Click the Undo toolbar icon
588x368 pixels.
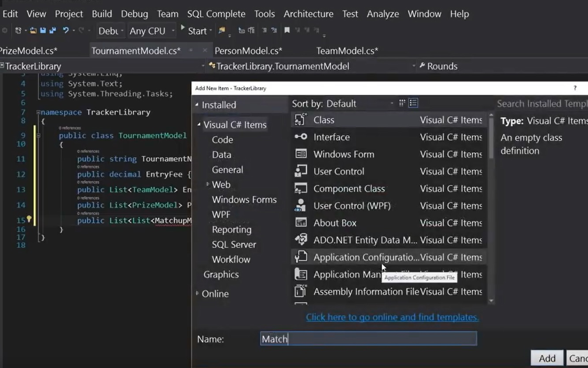66,31
